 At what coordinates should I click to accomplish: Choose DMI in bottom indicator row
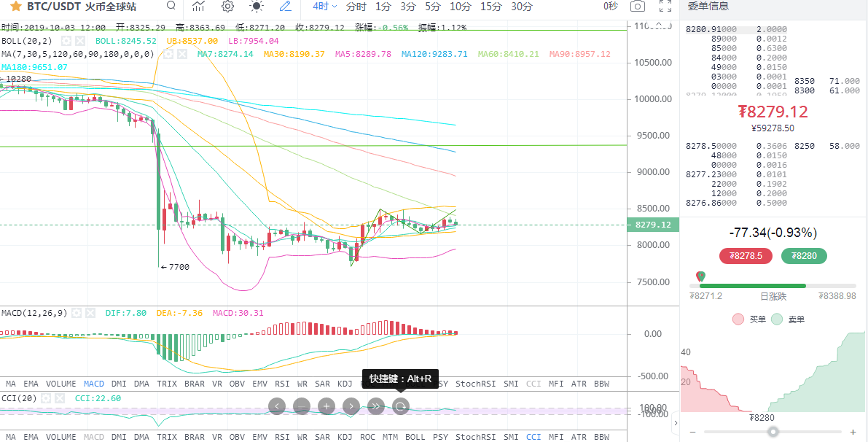[119, 437]
